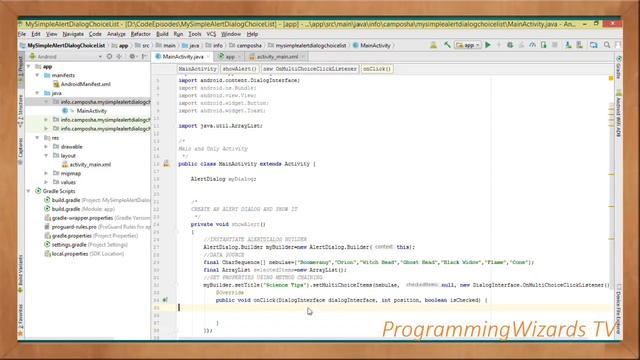This screenshot has height=360, width=640.
Task: Click the MainActivity structure breadcrumb above editor
Action: pos(198,69)
